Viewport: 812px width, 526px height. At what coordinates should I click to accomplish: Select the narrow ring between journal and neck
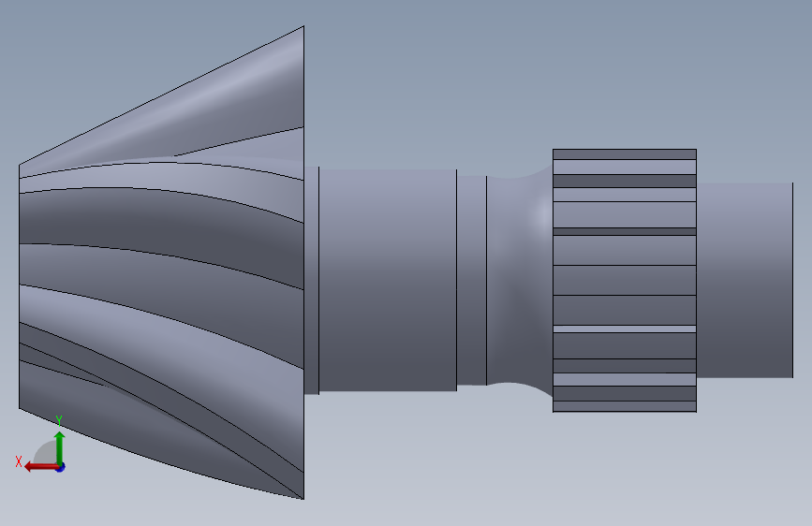[471, 281]
